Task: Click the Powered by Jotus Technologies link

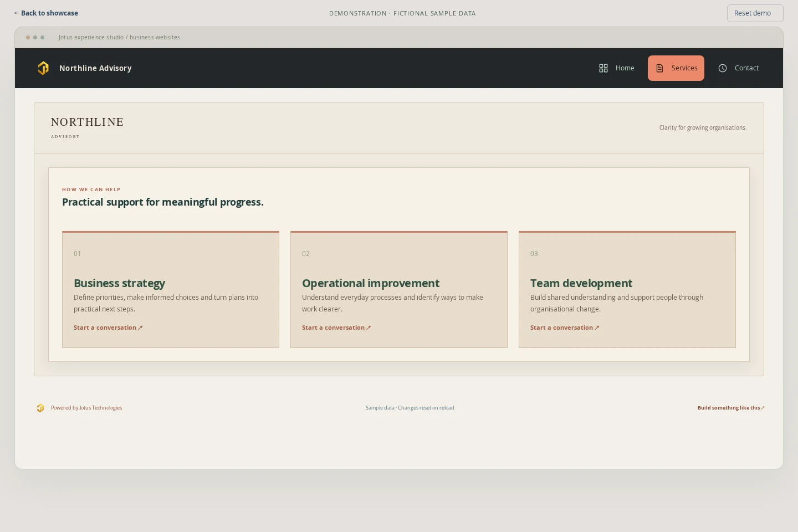Action: pyautogui.click(x=86, y=408)
